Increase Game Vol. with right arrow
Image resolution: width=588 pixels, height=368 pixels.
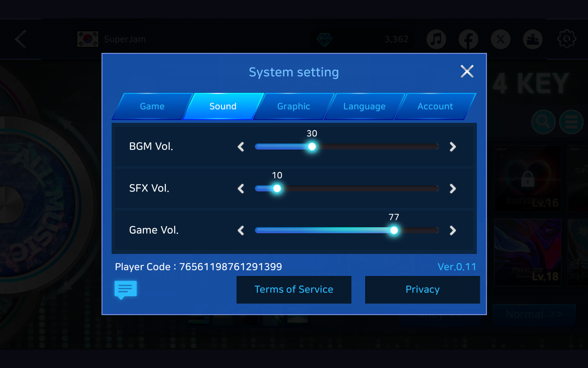pos(452,230)
